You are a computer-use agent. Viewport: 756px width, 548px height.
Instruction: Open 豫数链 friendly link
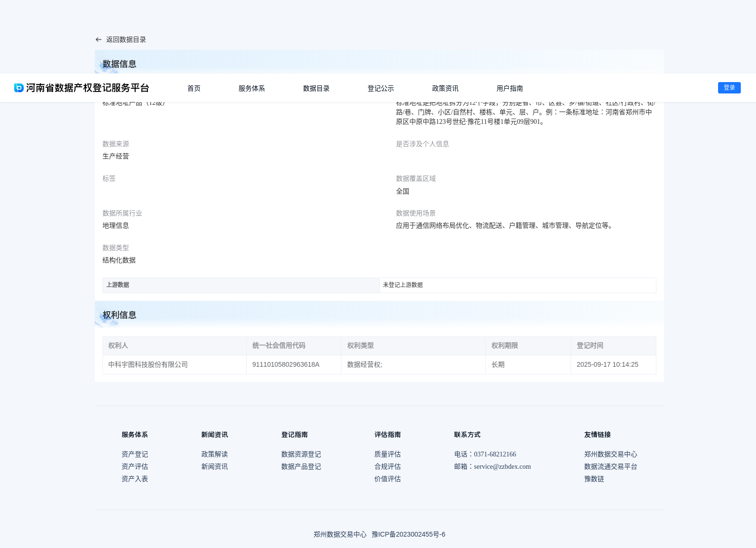click(594, 479)
